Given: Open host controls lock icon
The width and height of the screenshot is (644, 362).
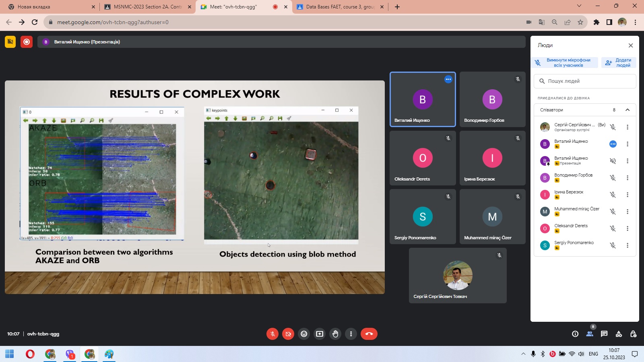Looking at the screenshot, I should [x=633, y=334].
